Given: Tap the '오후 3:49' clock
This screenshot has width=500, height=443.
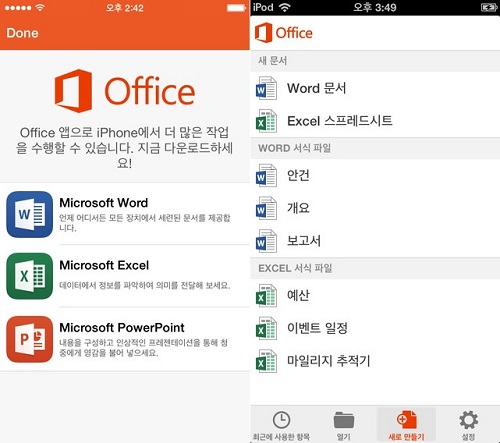Looking at the screenshot, I should [x=375, y=7].
